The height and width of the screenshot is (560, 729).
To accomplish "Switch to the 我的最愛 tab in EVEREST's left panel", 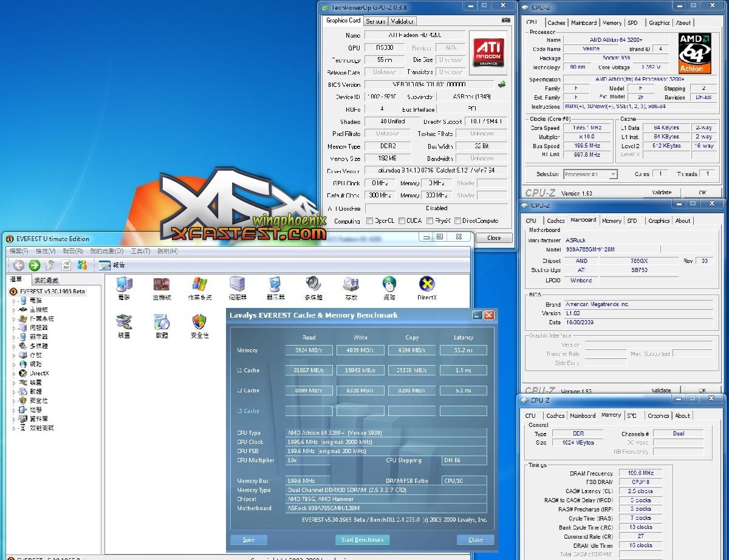I will pos(46,280).
